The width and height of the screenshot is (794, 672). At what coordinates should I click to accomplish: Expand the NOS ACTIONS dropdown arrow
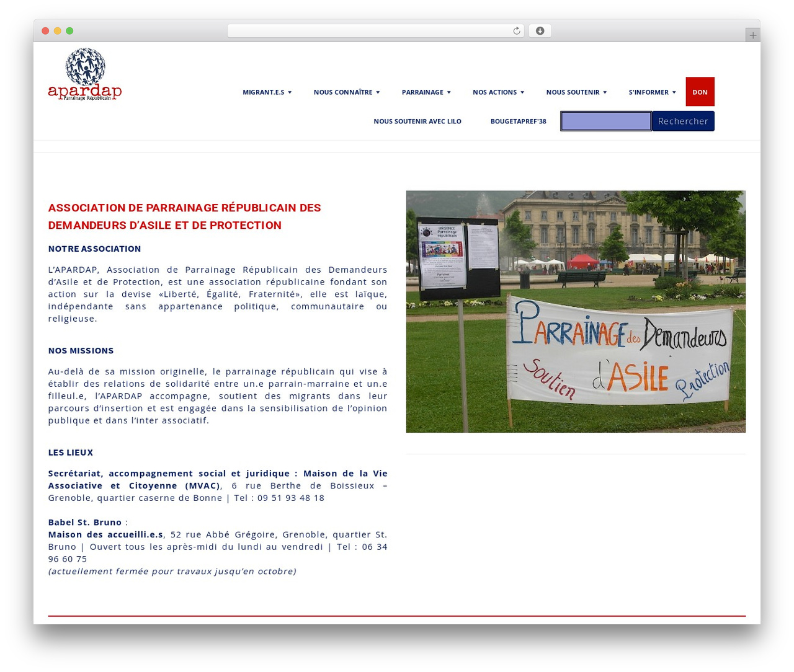tap(522, 92)
